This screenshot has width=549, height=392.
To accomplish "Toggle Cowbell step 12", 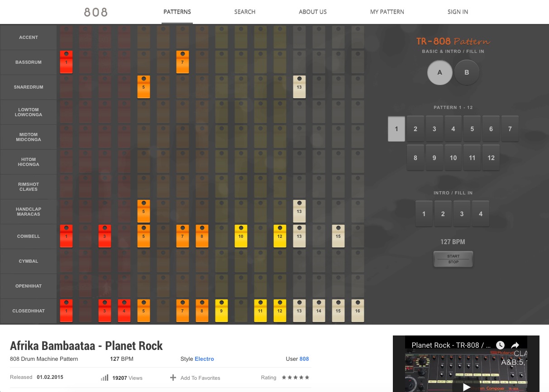I will (x=280, y=236).
